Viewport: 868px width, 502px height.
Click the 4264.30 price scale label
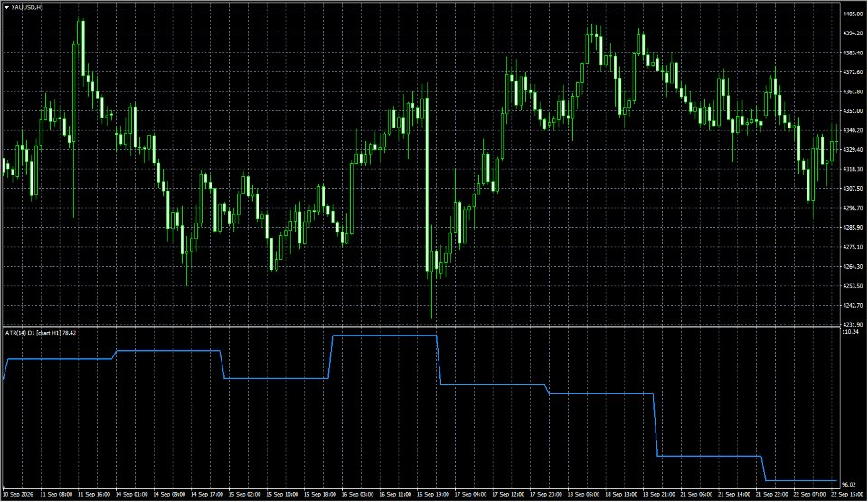click(x=853, y=267)
